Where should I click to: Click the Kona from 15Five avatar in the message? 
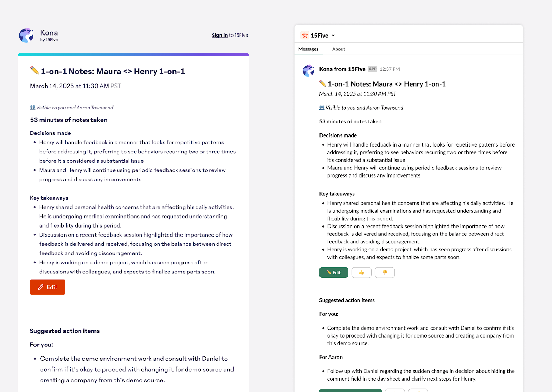point(308,71)
